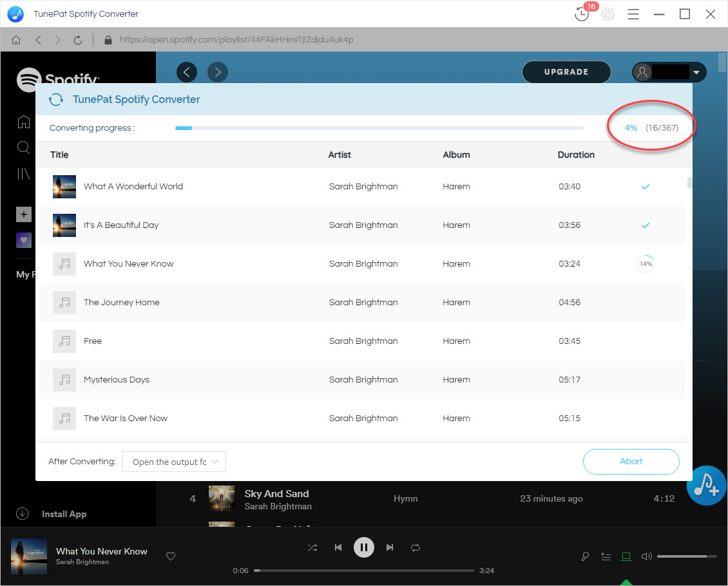Click the add music floating button
Image resolution: width=728 pixels, height=586 pixels.
pos(707,485)
